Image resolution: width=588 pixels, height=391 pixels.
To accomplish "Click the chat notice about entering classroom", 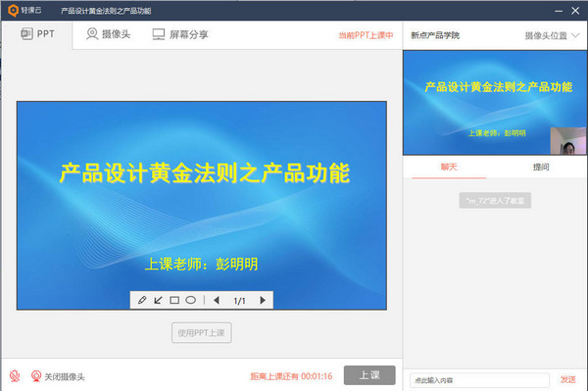I will (x=495, y=201).
